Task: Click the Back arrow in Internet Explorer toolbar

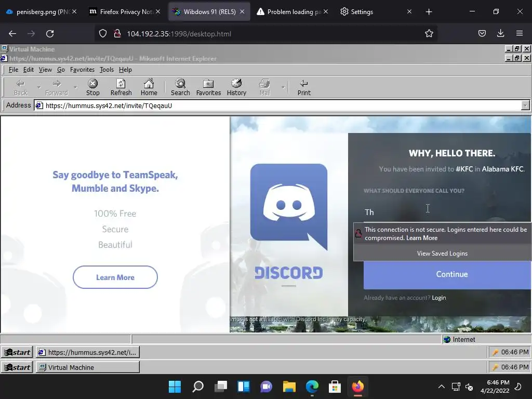Action: (x=20, y=87)
